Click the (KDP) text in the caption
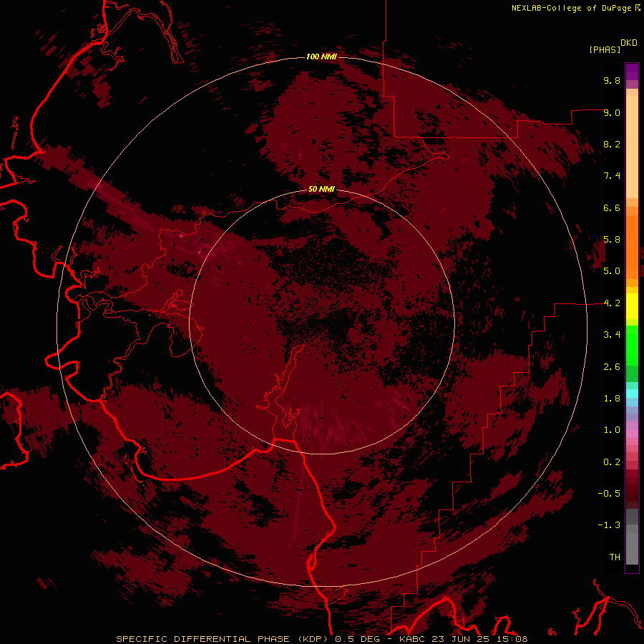Viewport: 644px width, 644px height. [314, 639]
